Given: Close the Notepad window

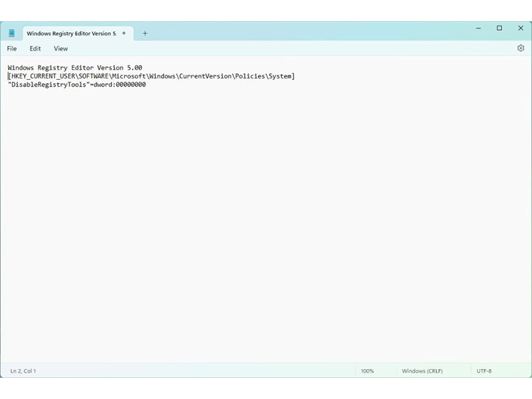Looking at the screenshot, I should [521, 28].
